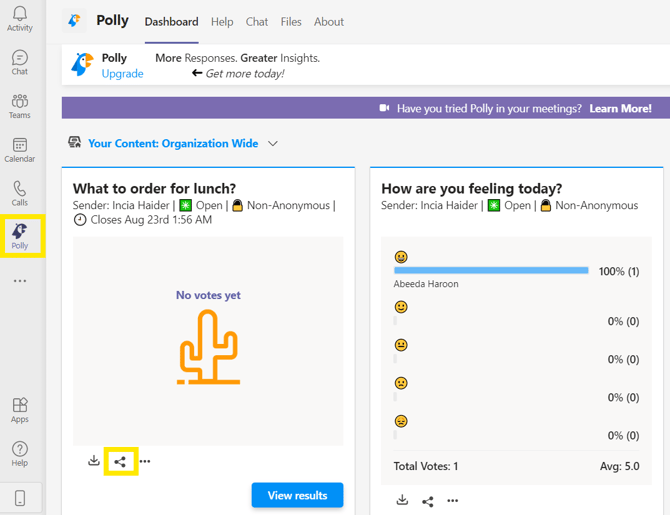Share the feeling poll
Viewport: 670px width, 515px height.
pos(428,500)
